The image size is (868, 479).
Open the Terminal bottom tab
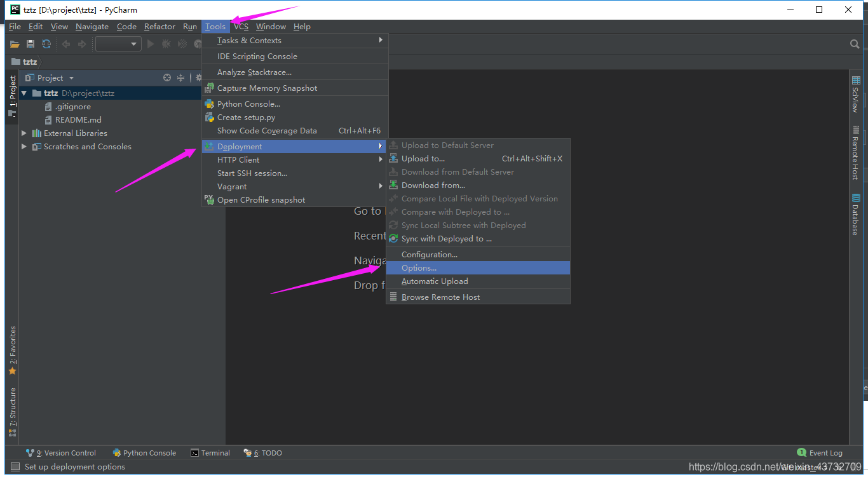pos(210,453)
